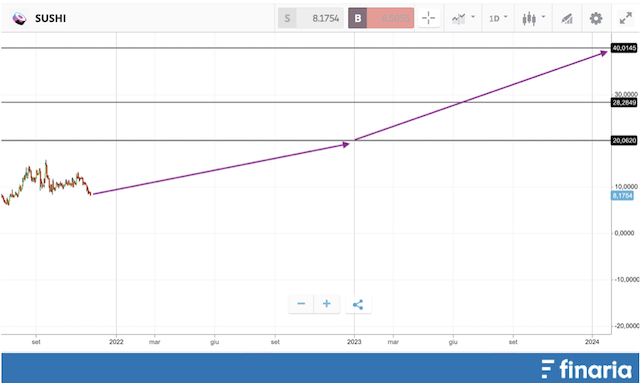Click the Buy button marked B

(x=381, y=18)
